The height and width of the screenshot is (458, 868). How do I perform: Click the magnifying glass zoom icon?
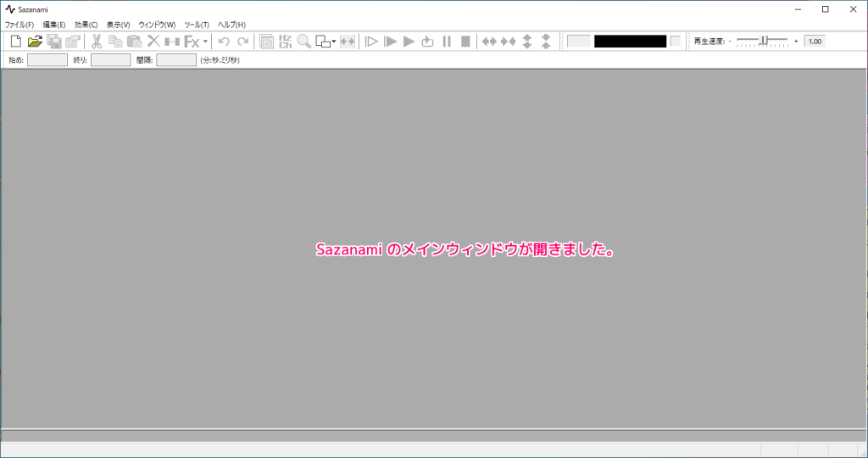coord(304,42)
